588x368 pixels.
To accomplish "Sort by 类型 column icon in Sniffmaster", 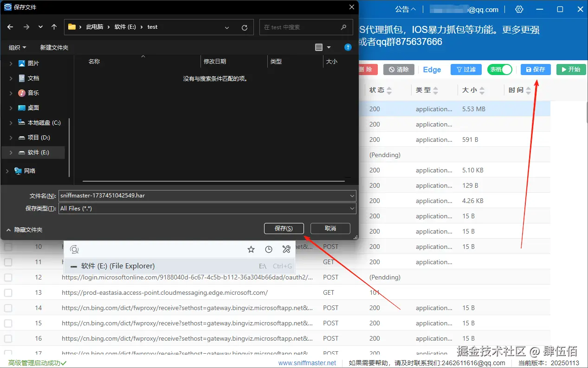I will (436, 90).
